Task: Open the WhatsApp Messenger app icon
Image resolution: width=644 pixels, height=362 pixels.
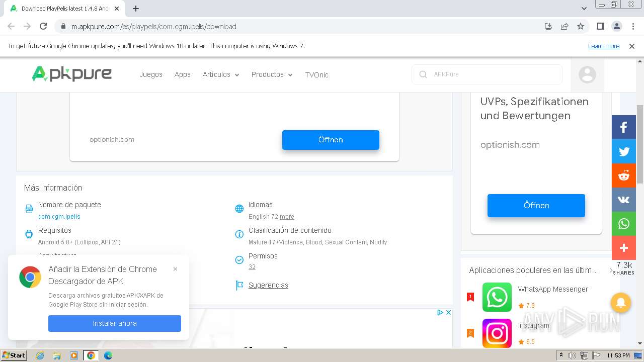Action: [x=497, y=297]
